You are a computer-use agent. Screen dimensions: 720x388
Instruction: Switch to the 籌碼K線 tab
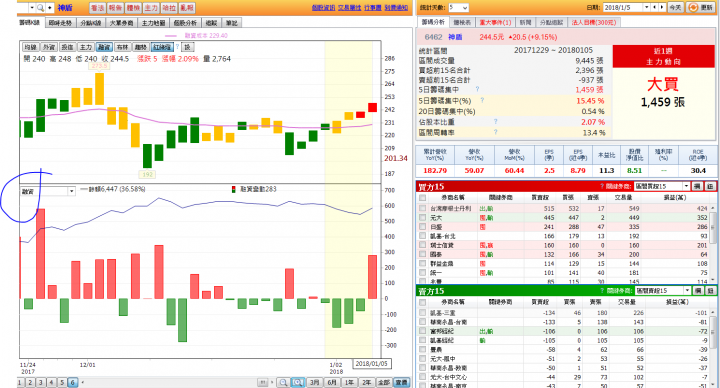pos(30,22)
